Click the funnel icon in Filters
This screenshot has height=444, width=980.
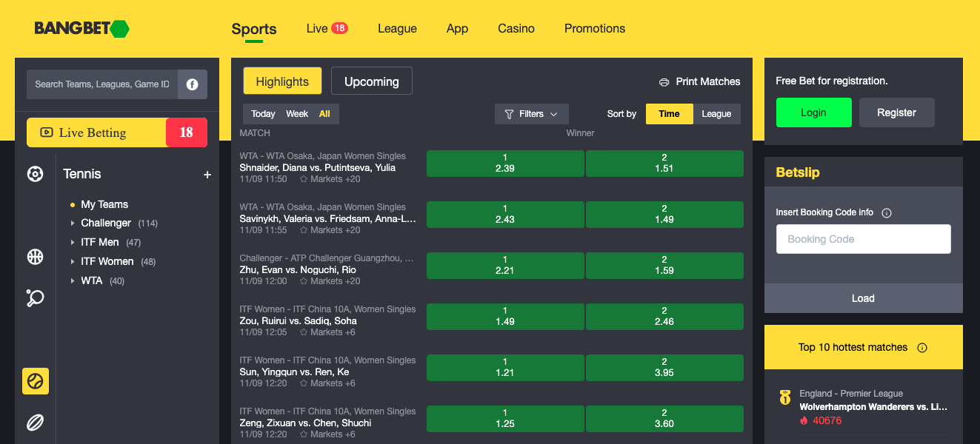point(509,114)
